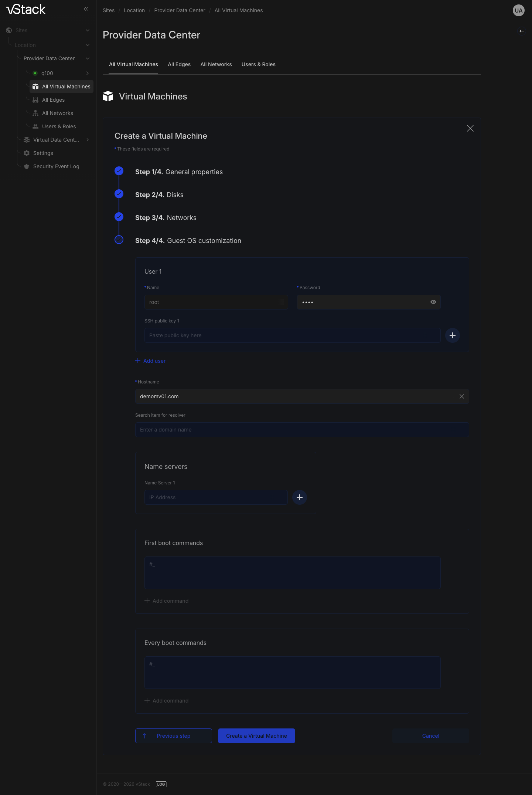Screen dimensions: 532x795
Task: Add another name server with plus button
Action: (300, 497)
